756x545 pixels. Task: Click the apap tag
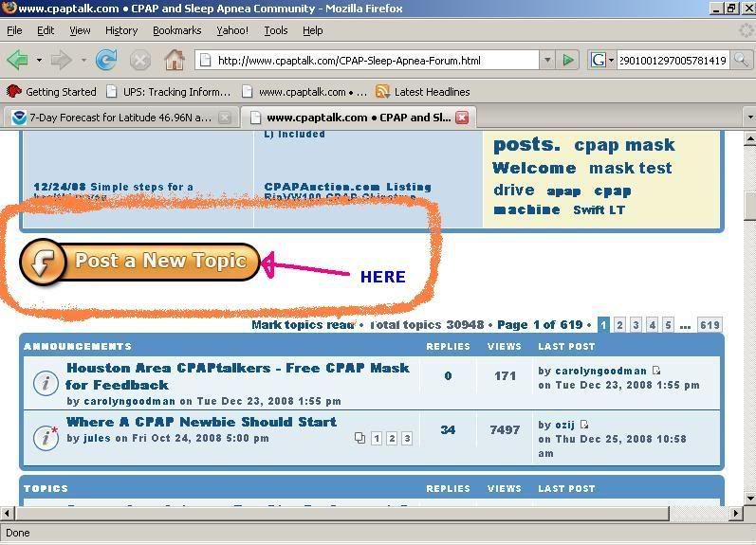click(563, 191)
